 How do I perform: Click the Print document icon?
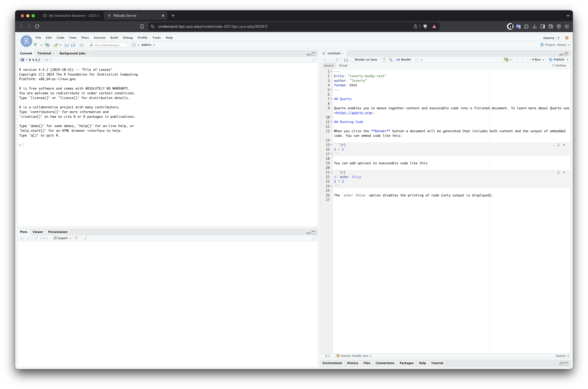click(81, 45)
